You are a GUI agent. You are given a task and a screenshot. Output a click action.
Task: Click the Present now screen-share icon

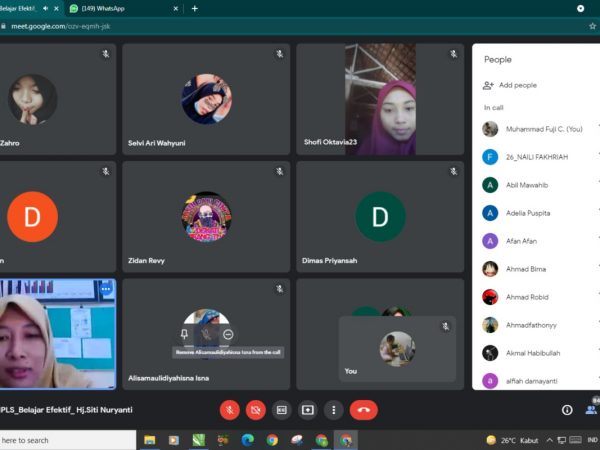(308, 409)
